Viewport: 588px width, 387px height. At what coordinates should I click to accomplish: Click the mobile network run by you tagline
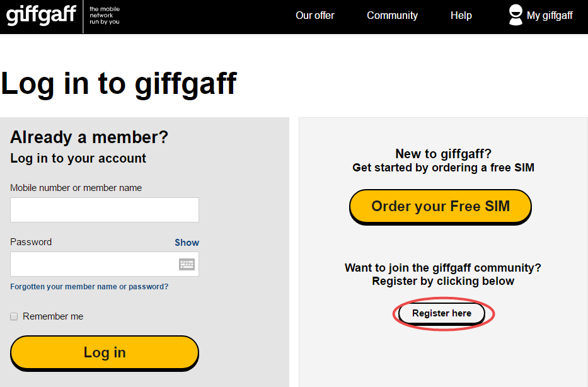[105, 15]
